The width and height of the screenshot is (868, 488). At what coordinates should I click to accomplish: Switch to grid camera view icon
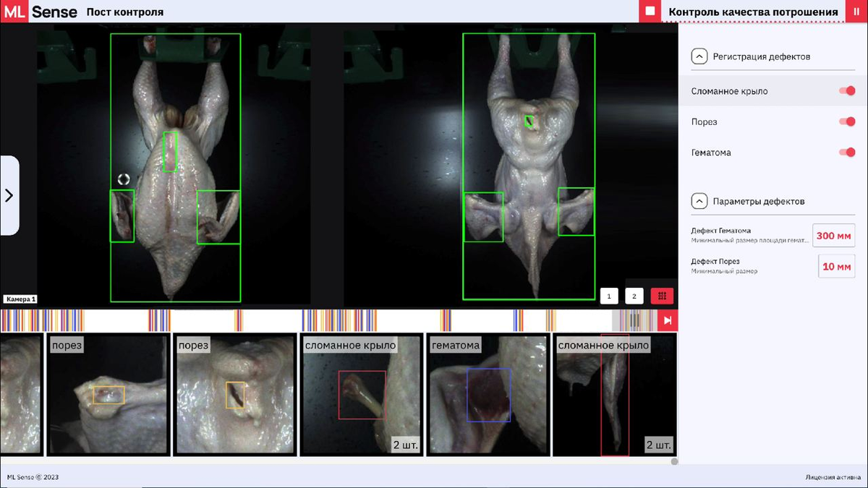pyautogui.click(x=662, y=296)
